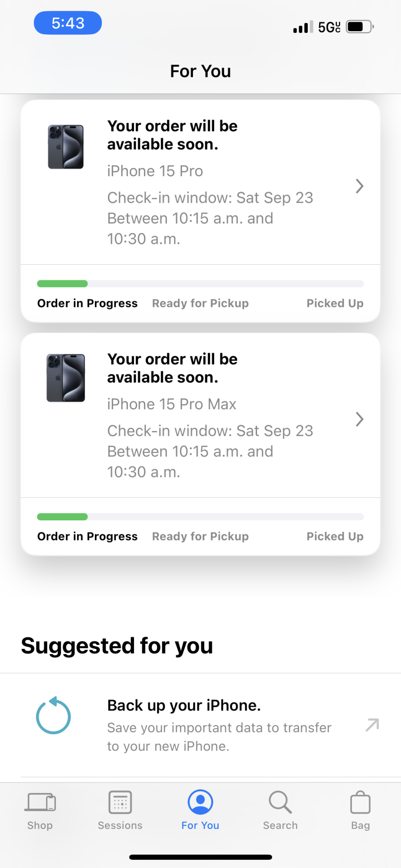This screenshot has width=401, height=868.
Task: Select the For You profile icon
Action: (200, 802)
